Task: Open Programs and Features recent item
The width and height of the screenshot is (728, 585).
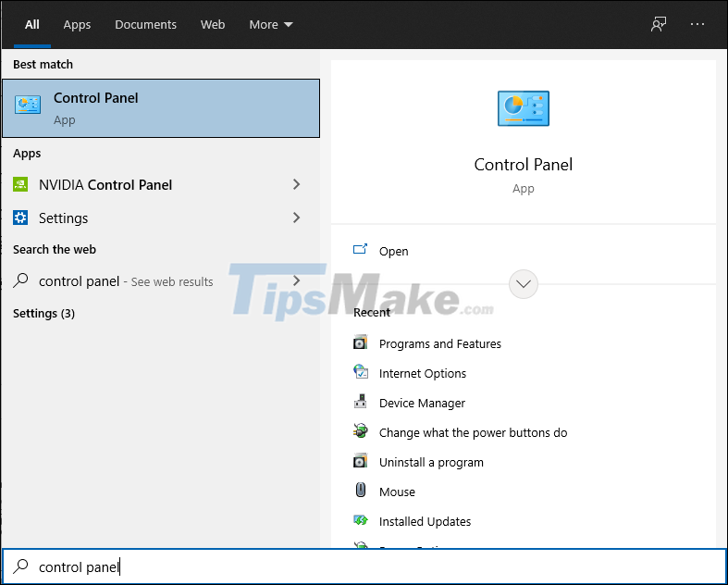Action: click(x=440, y=343)
